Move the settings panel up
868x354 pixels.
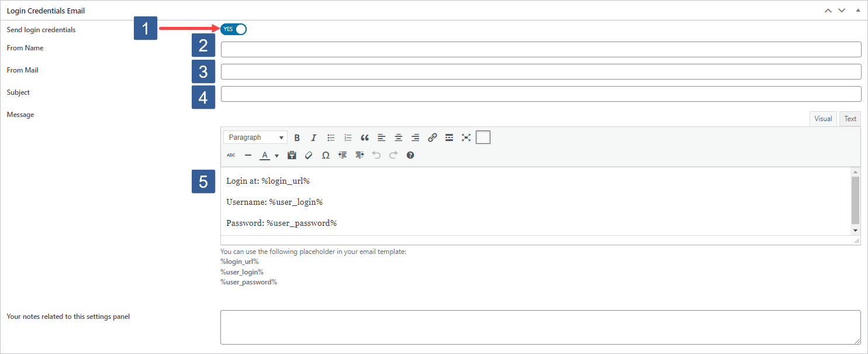[x=828, y=10]
